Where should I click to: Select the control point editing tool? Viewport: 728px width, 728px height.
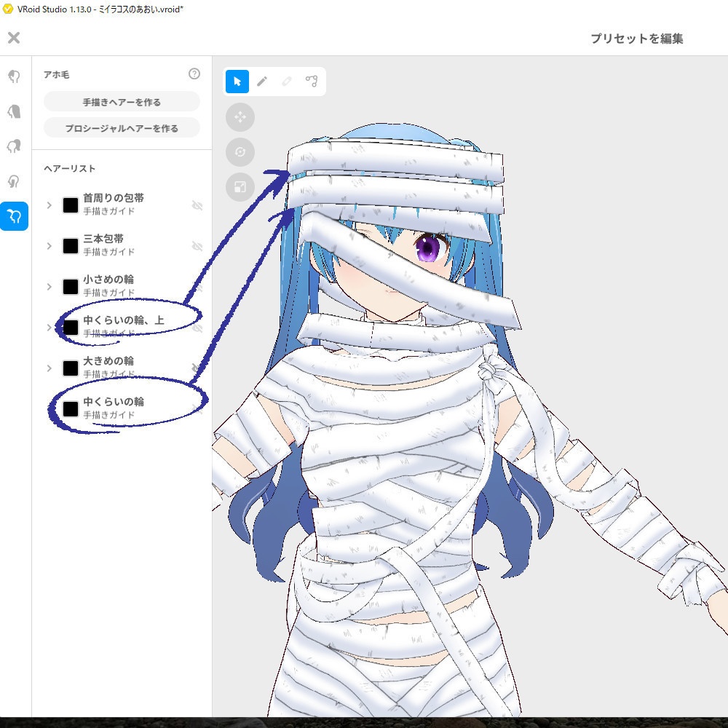(x=312, y=82)
